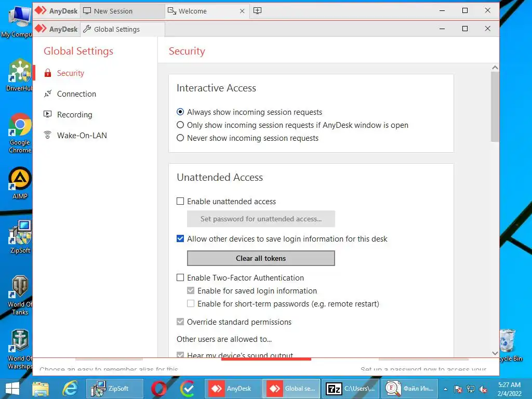This screenshot has height=399, width=532.
Task: Open the 7-Zip taskbar window
Action: pyautogui.click(x=351, y=389)
